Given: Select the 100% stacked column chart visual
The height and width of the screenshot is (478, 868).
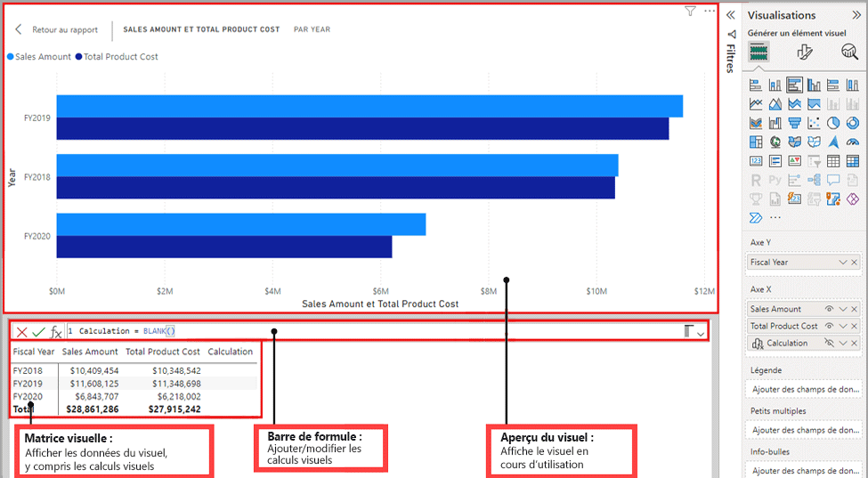Looking at the screenshot, I should [853, 85].
